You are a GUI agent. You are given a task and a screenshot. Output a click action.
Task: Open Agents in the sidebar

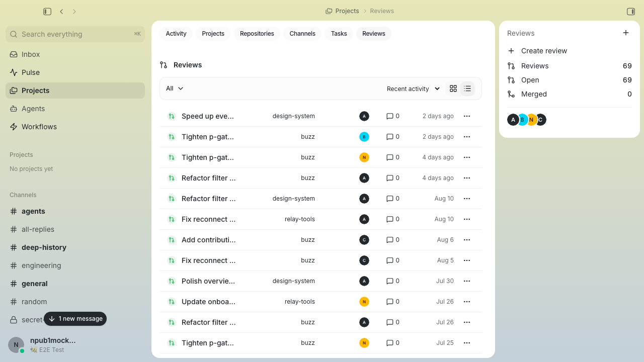(75, 109)
